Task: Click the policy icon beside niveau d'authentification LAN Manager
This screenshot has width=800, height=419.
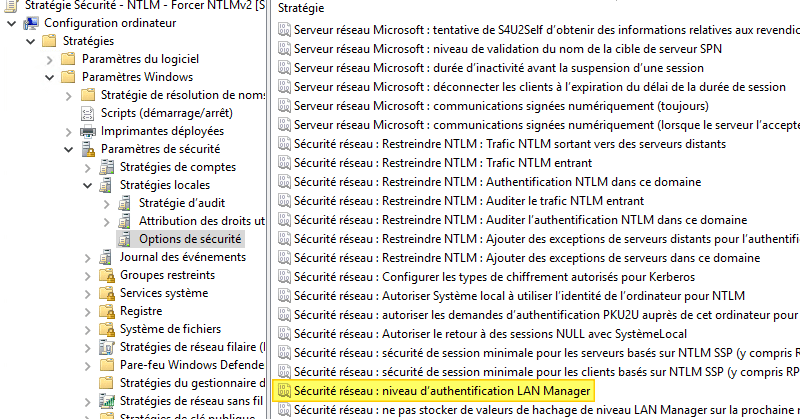Action: (x=284, y=391)
